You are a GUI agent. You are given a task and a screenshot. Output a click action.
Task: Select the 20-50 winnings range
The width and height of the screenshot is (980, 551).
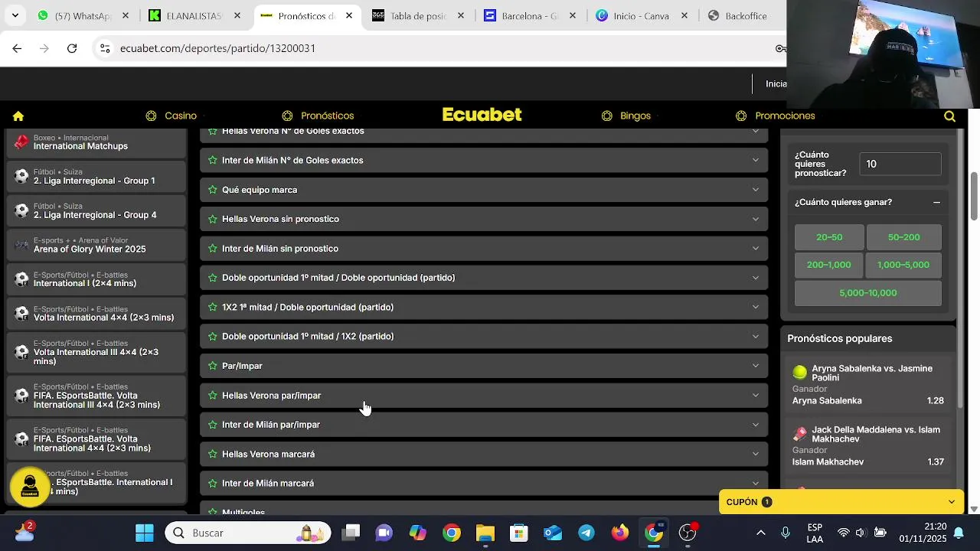(x=829, y=237)
